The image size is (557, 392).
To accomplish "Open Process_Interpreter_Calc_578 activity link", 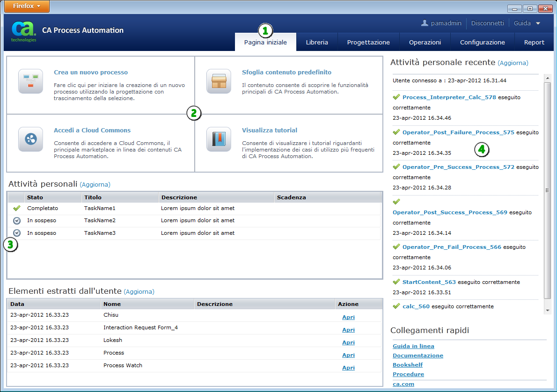I will coord(449,97).
